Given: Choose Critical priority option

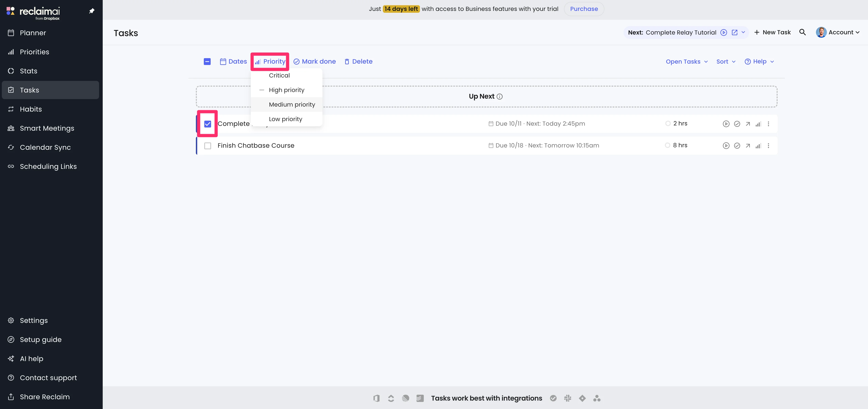Looking at the screenshot, I should [x=279, y=75].
